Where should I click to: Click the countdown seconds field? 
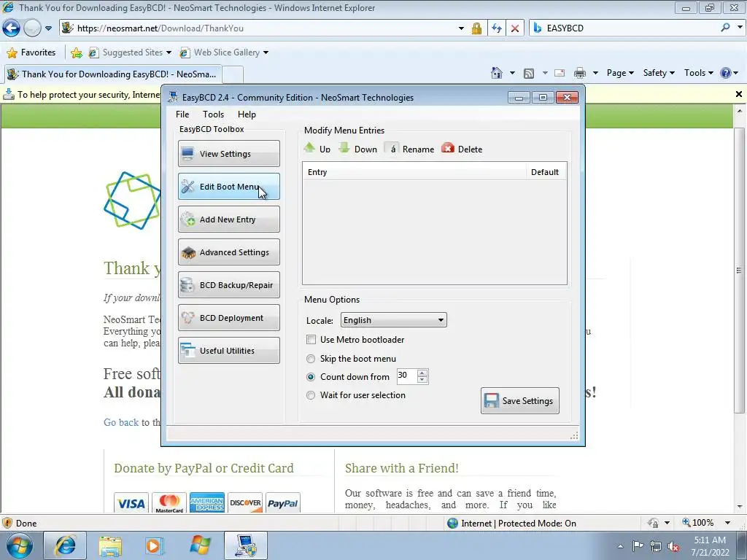click(407, 376)
